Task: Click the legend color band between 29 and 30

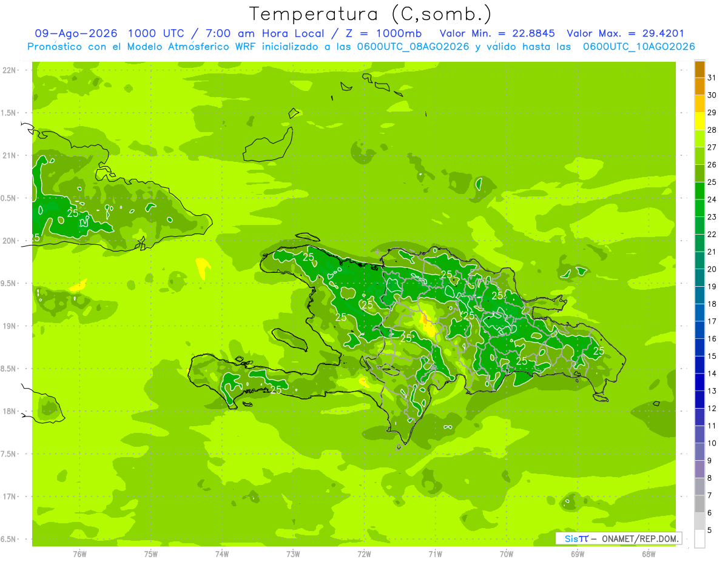Action: [699, 104]
